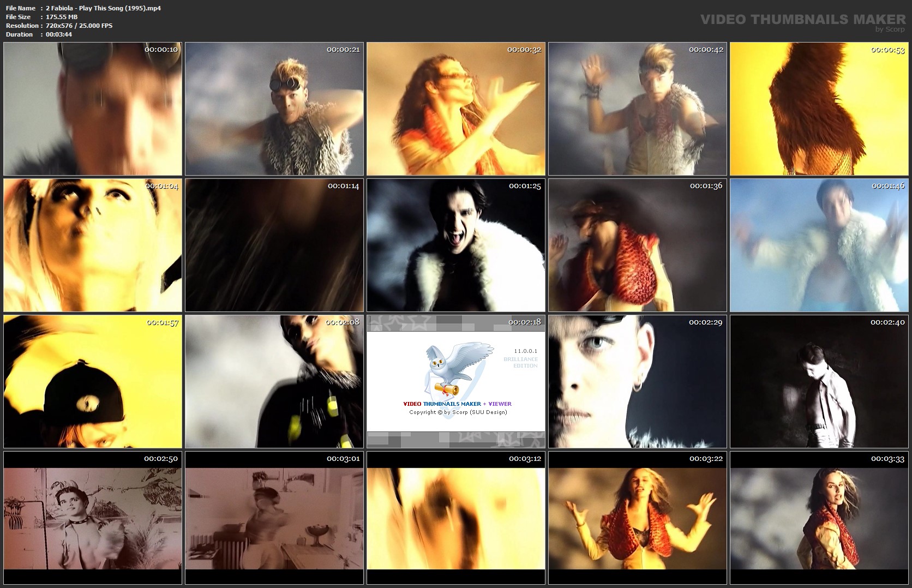This screenshot has height=588, width=912.
Task: Click the duration value 00:03:44
Action: coord(59,34)
